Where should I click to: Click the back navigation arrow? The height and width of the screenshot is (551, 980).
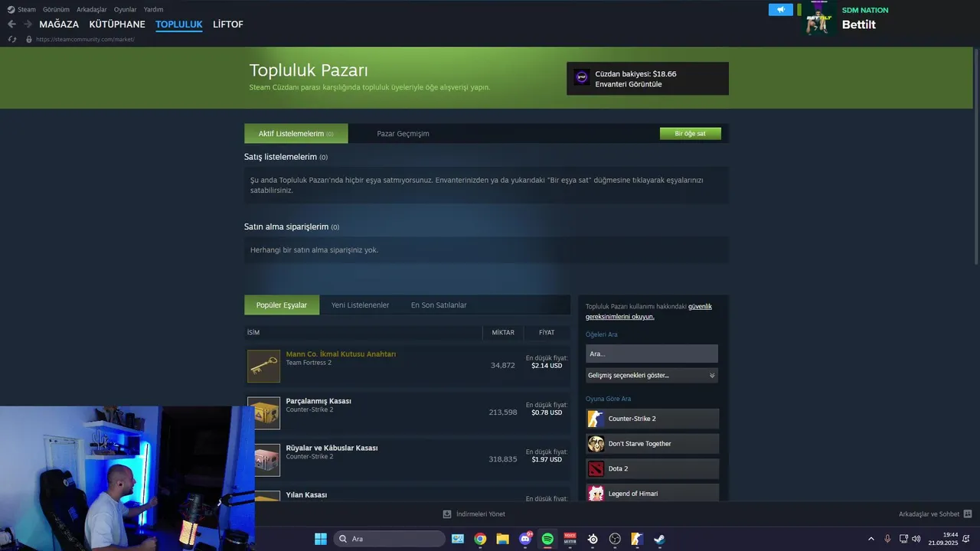point(11,24)
